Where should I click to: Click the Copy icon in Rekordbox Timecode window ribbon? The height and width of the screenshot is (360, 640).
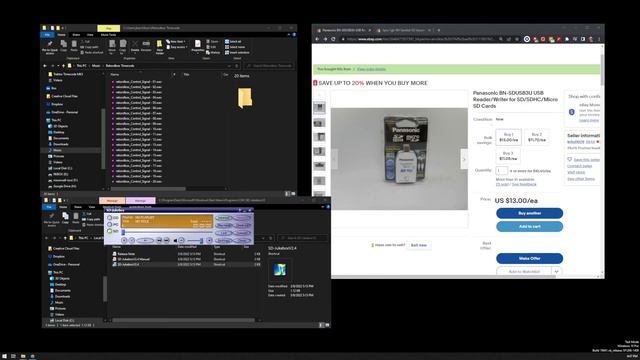tap(64, 46)
